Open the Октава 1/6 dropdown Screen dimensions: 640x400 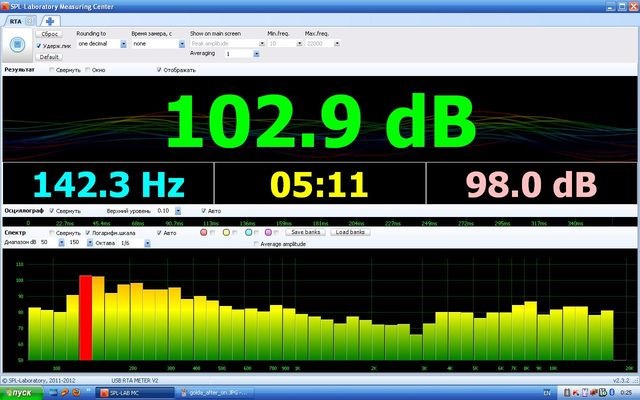(147, 243)
